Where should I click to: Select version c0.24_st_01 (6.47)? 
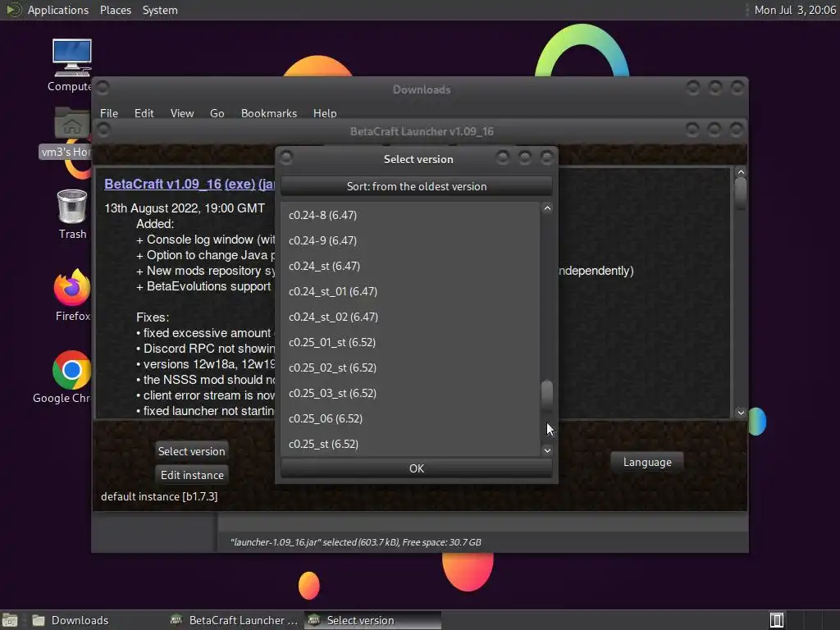410,291
